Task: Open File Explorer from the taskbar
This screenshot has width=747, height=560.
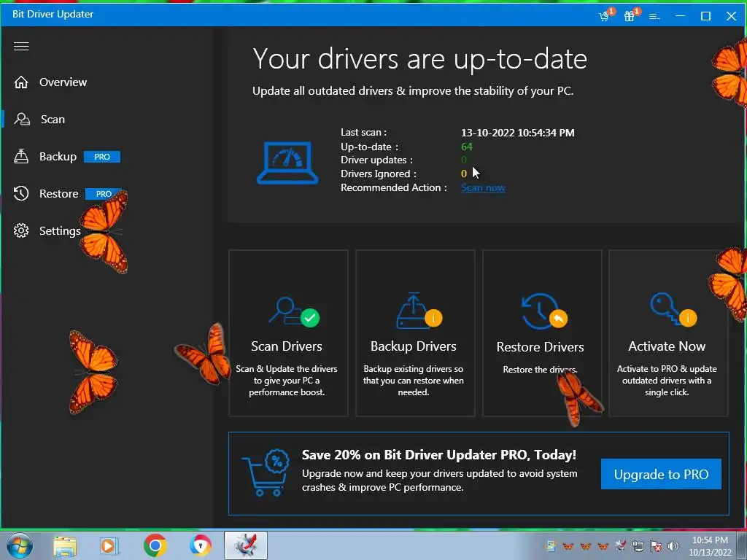Action: pyautogui.click(x=65, y=546)
